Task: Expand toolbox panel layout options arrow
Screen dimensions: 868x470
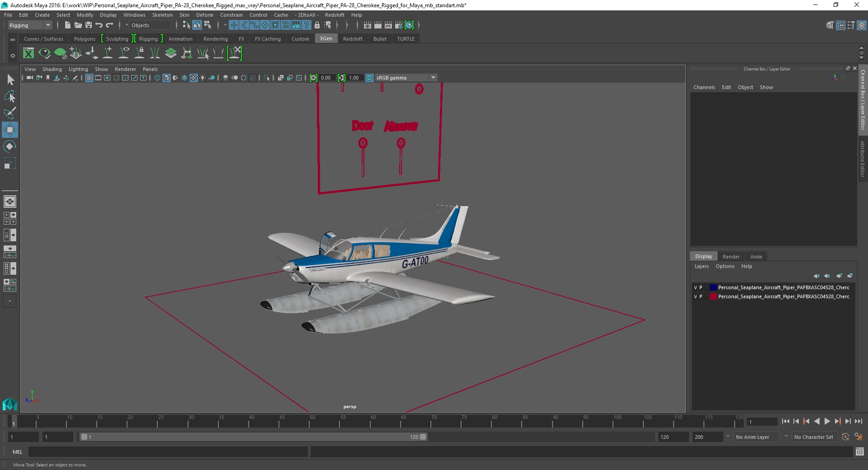Action: click(x=9, y=301)
